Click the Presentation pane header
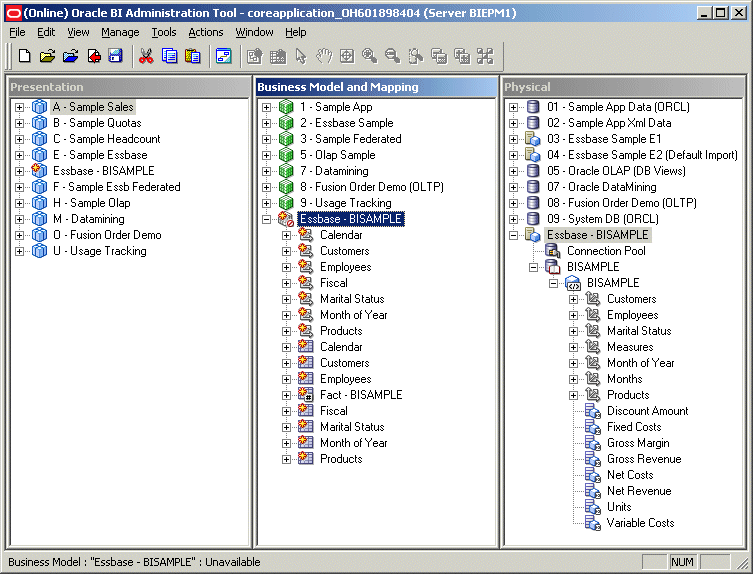 pyautogui.click(x=129, y=87)
